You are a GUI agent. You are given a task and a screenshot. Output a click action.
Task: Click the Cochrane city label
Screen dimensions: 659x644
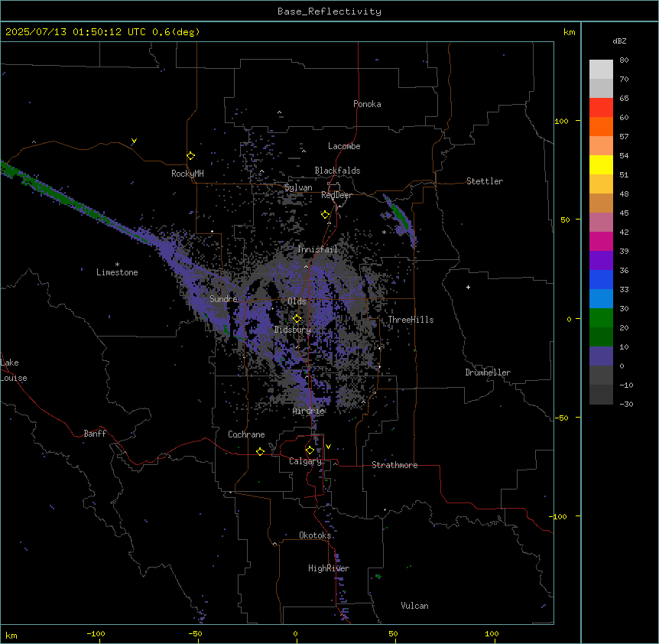click(246, 434)
